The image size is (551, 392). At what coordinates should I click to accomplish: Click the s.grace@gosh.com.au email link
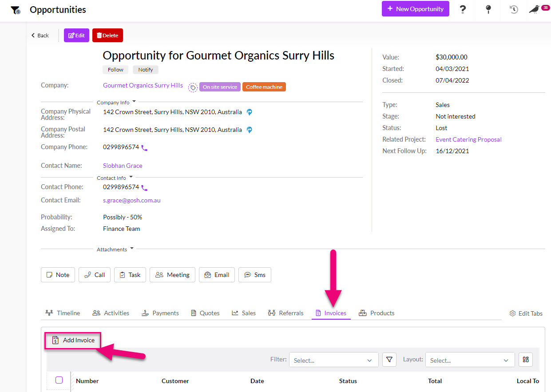pyautogui.click(x=132, y=200)
